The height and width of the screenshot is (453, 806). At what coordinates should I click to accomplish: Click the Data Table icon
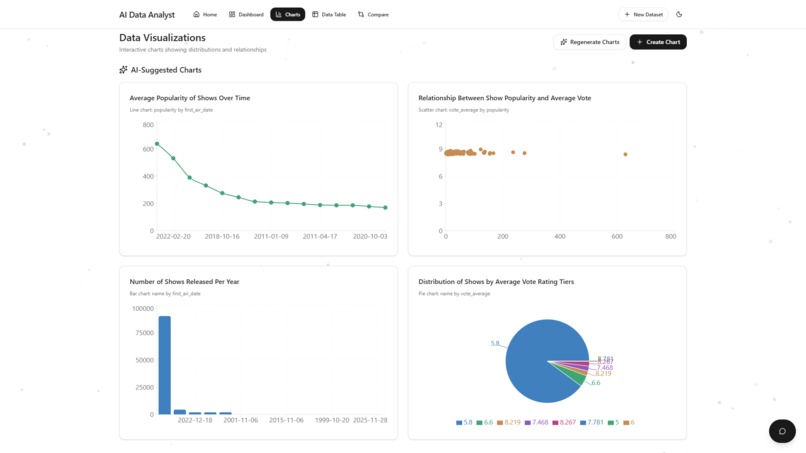tap(315, 14)
